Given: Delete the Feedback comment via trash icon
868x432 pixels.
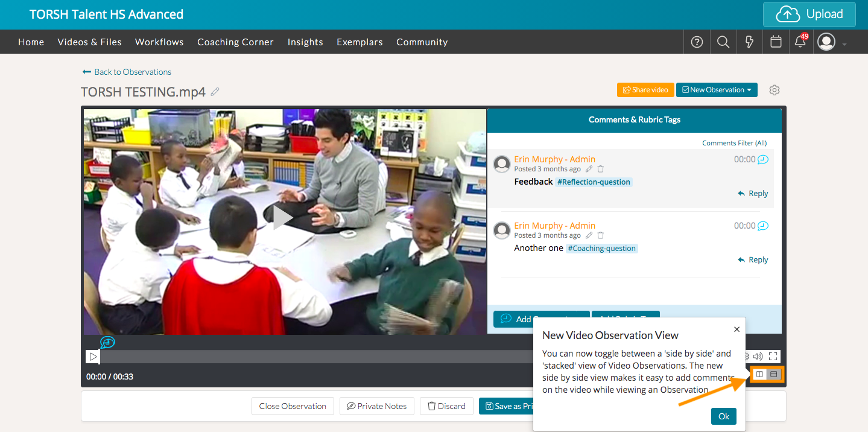Looking at the screenshot, I should pos(600,169).
